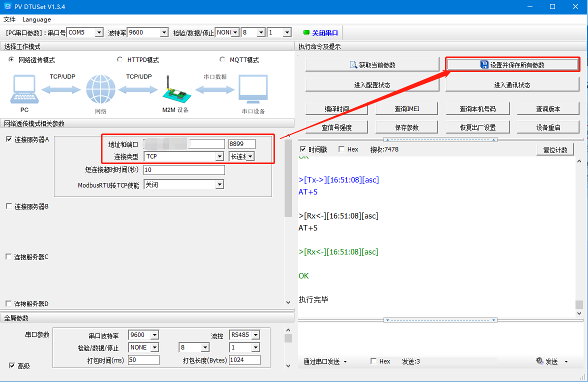Enable the 连接服务器B checkbox
588x382 pixels.
point(8,206)
